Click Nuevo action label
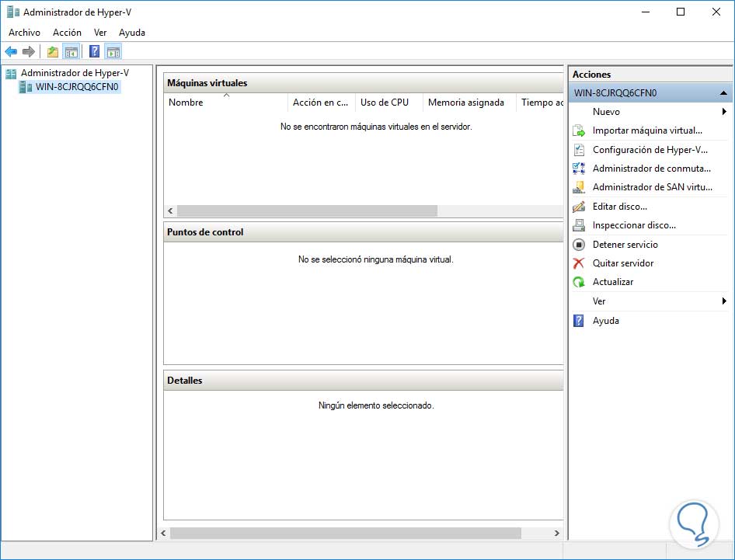Viewport: 735px width, 560px height. pyautogui.click(x=606, y=112)
